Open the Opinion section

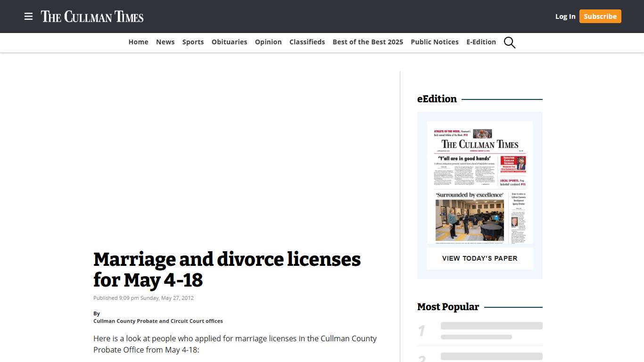(x=268, y=42)
